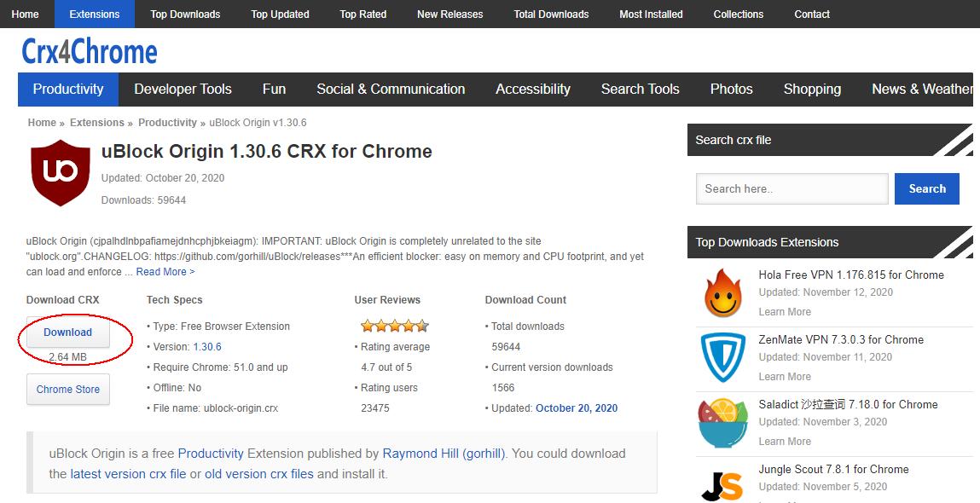
Task: Click the Jungle Scout JS icon
Action: coord(722,483)
